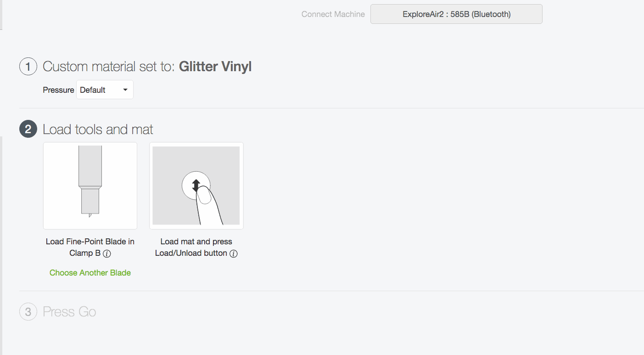Click the Choose Another Blade link
This screenshot has height=355, width=644.
90,273
